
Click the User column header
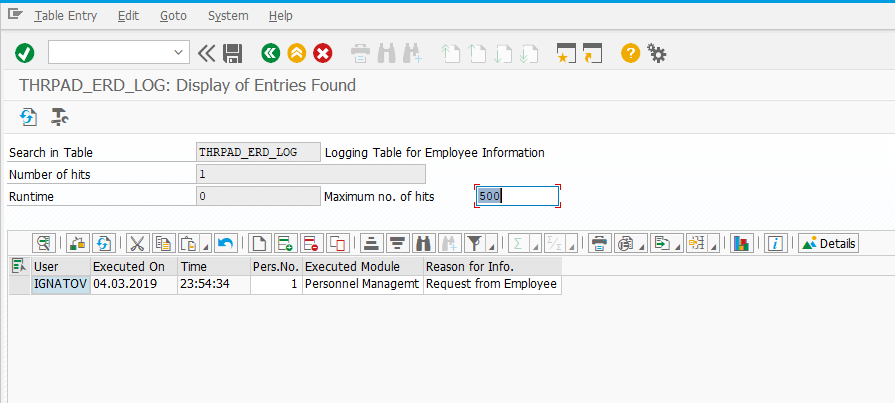[x=61, y=267]
